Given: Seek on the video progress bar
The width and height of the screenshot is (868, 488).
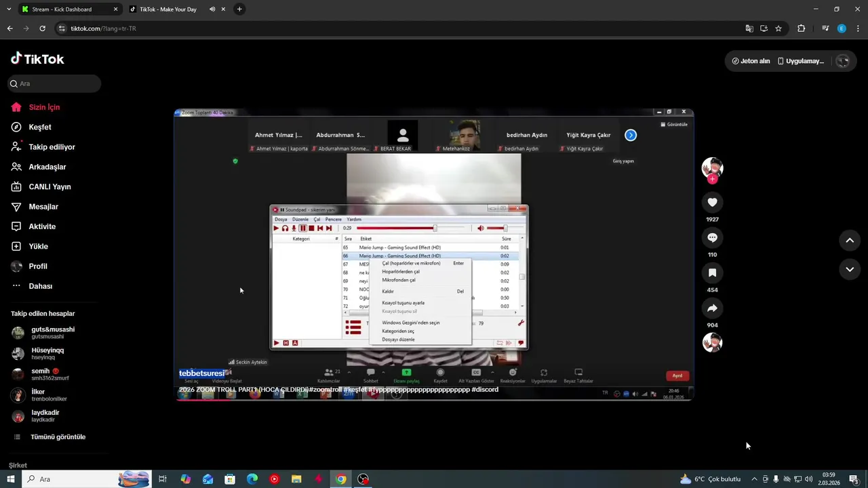Looking at the screenshot, I should pos(434,399).
